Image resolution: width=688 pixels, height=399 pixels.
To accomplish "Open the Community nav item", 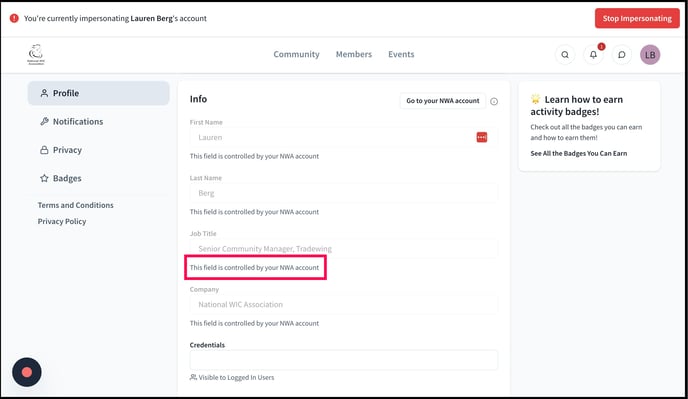I will (x=297, y=54).
